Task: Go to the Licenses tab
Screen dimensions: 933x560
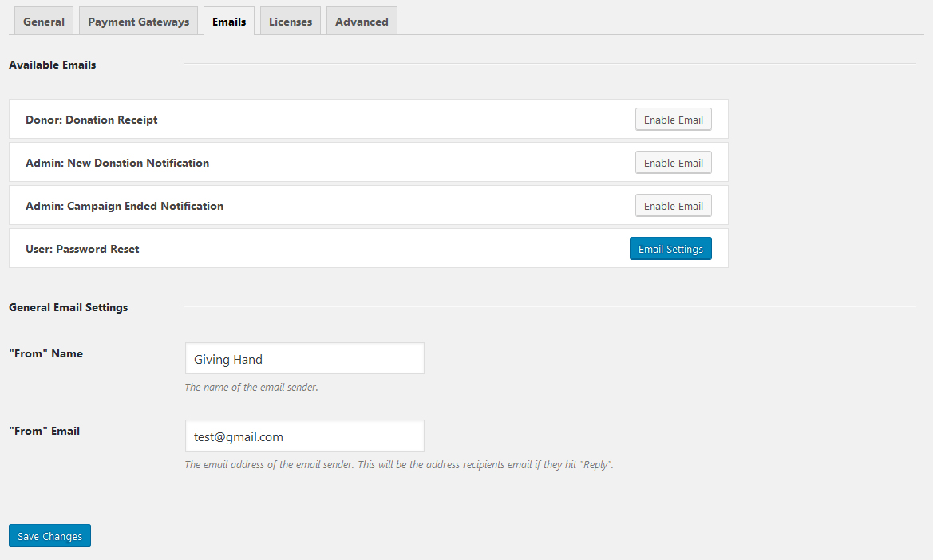Action: point(291,22)
